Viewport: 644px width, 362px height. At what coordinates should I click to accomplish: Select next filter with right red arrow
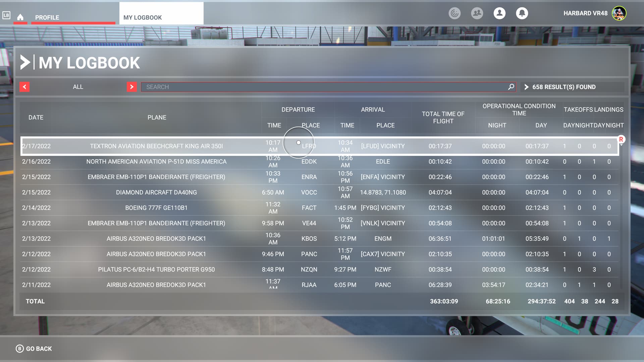point(132,87)
